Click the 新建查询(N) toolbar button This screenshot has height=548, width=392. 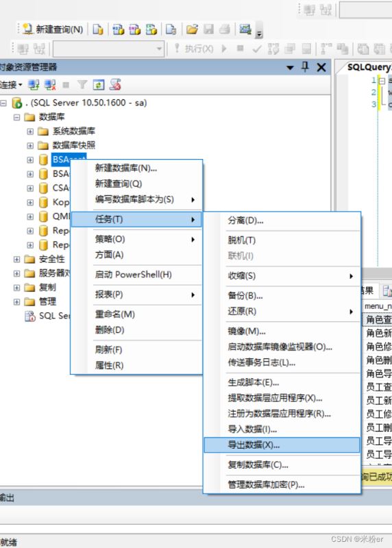pos(53,29)
